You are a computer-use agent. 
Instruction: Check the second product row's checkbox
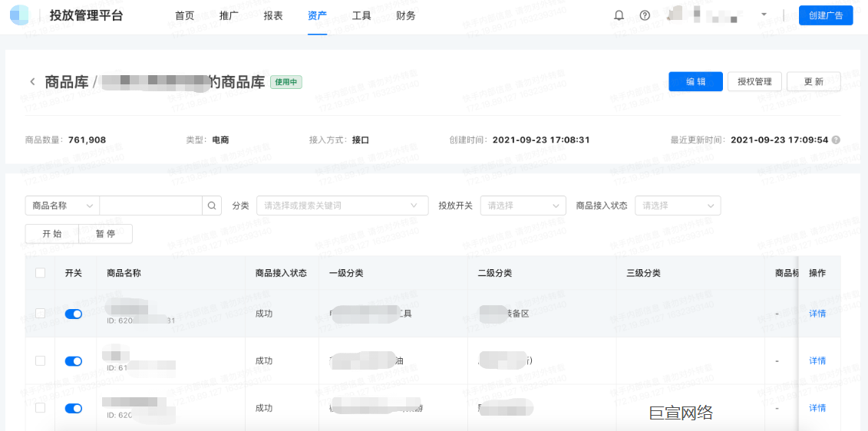41,360
